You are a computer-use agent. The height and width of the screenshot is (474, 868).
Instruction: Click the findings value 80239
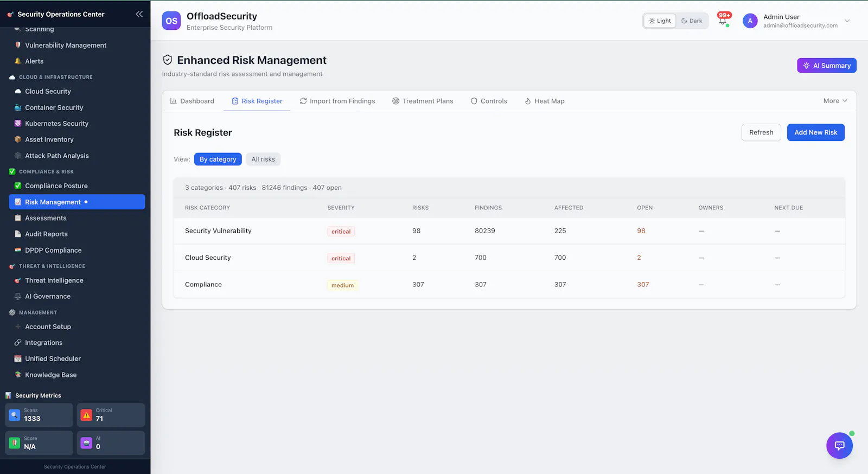pyautogui.click(x=484, y=231)
